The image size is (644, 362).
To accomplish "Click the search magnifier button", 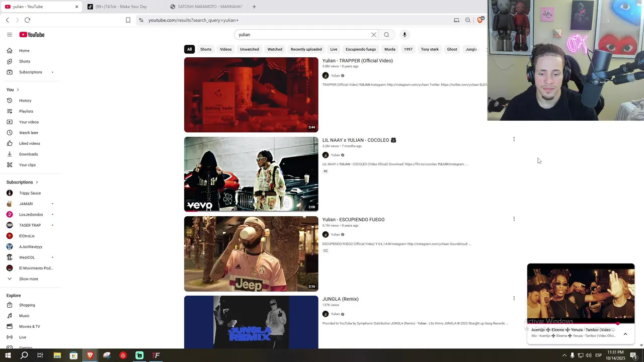I will pyautogui.click(x=386, y=35).
